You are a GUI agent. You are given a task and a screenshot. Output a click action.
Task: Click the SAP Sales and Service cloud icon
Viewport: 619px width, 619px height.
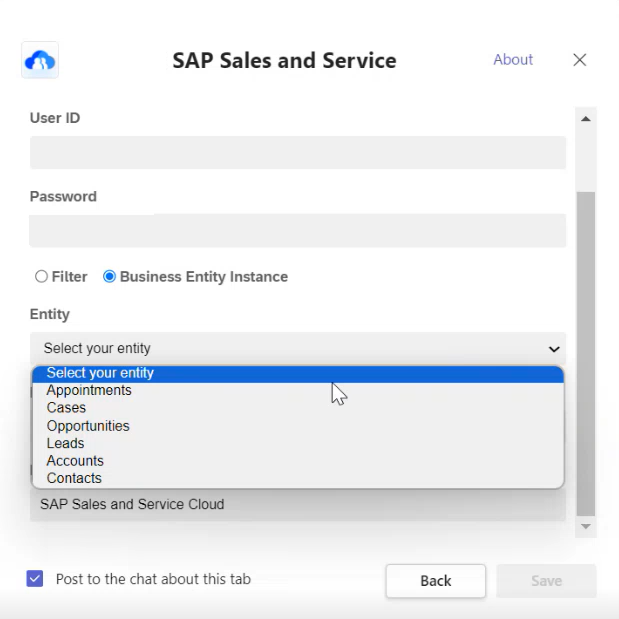pyautogui.click(x=40, y=60)
